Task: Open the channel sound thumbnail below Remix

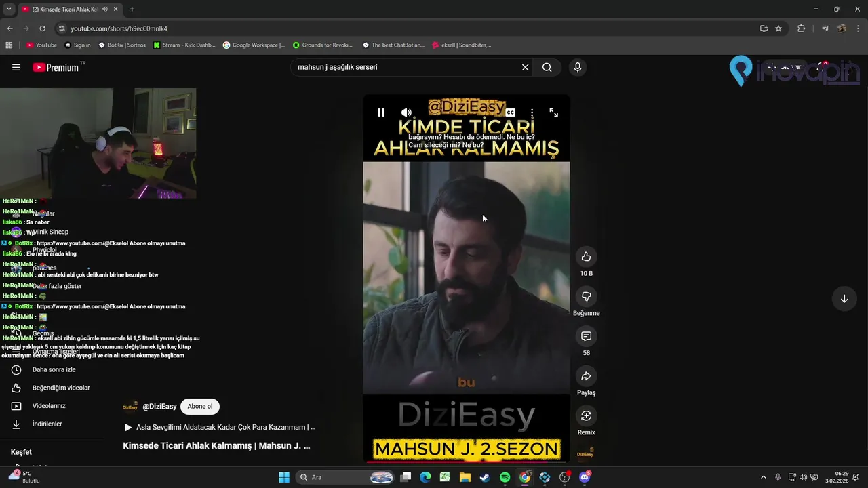Action: pos(586,454)
